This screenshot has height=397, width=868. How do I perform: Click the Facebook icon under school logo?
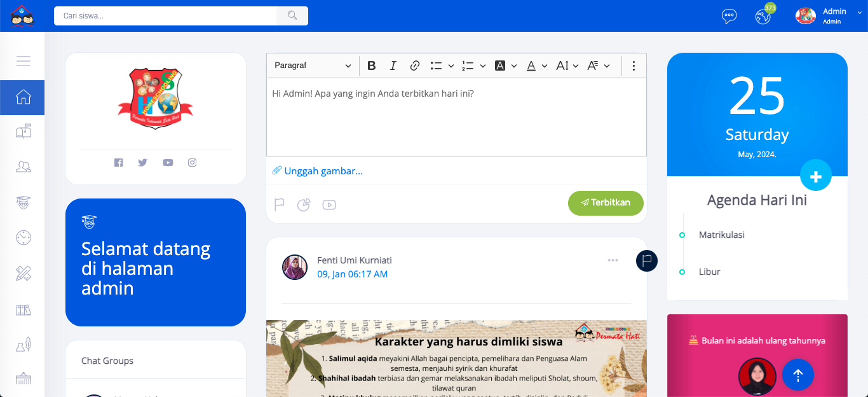[118, 163]
